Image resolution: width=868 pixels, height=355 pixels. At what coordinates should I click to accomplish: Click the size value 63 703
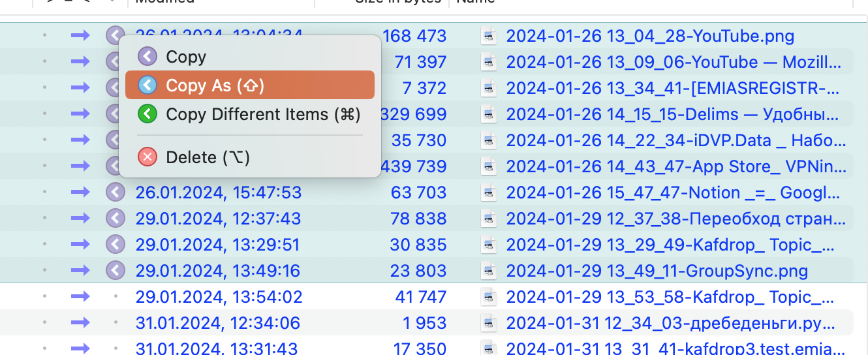419,193
